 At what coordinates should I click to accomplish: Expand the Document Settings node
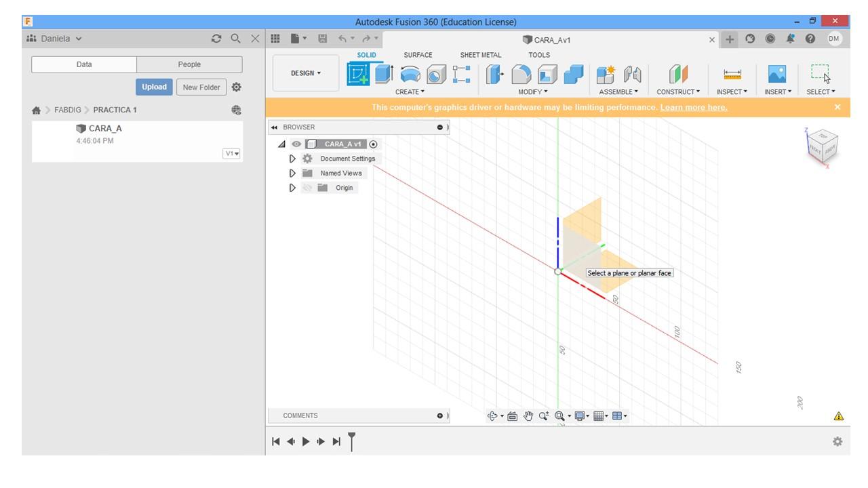[x=292, y=159]
